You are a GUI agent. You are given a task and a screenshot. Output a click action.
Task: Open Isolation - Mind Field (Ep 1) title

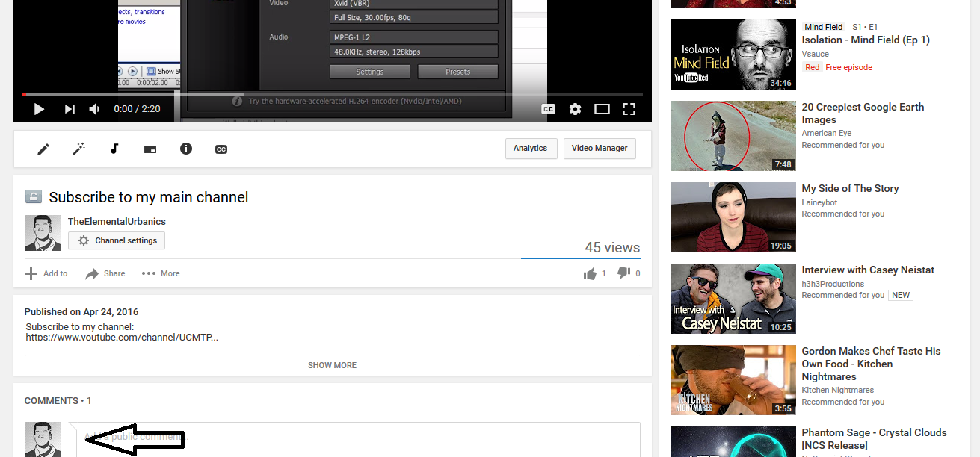point(866,40)
